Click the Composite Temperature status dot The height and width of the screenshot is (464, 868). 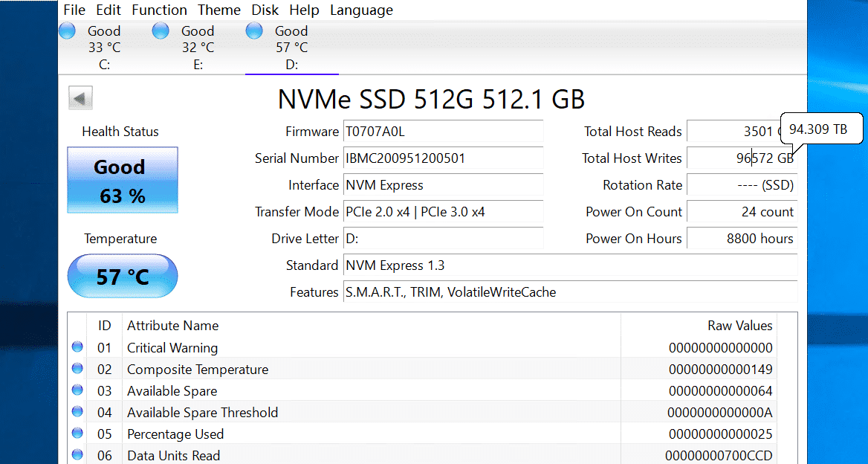(77, 369)
